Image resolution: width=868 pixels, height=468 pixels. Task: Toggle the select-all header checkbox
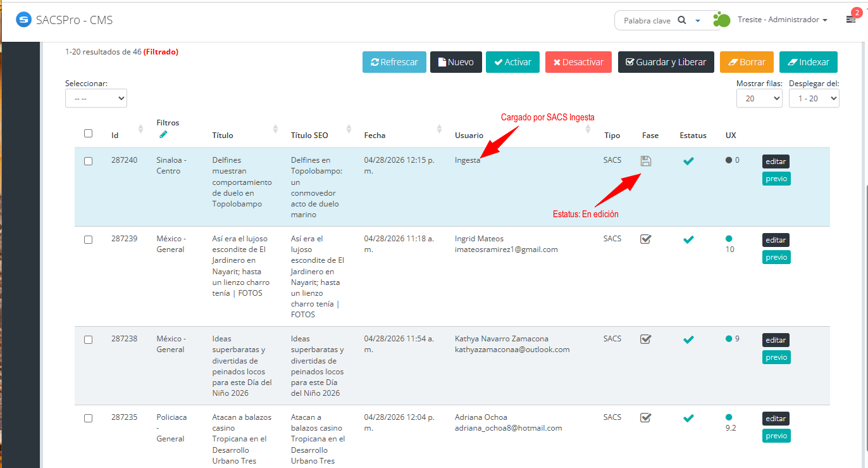click(89, 133)
